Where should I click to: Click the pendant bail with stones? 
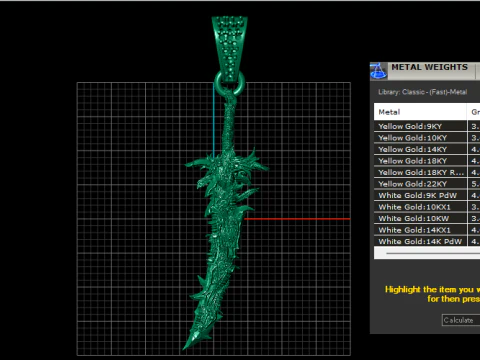(229, 48)
